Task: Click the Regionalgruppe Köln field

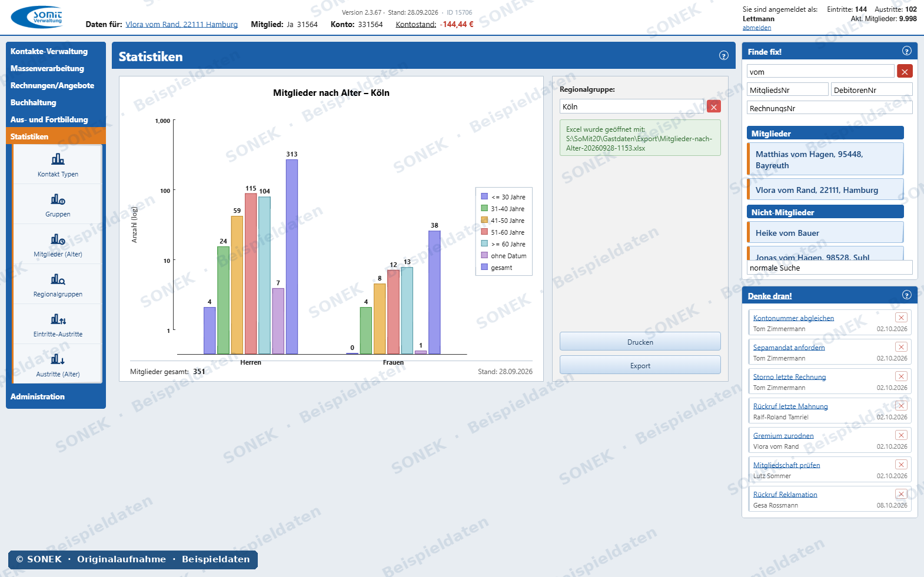Action: [631, 106]
